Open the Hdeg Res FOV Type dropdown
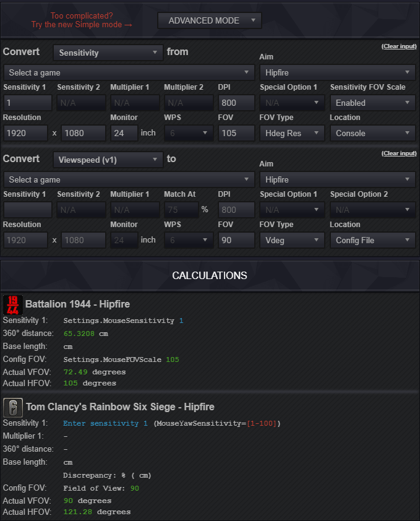 coord(292,133)
